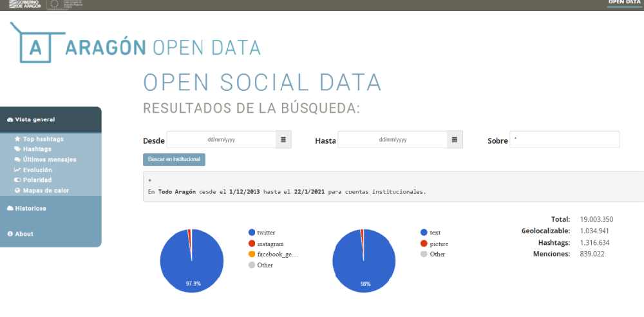
Task: Click the tags icon beside Hashtags
Action: tap(17, 149)
